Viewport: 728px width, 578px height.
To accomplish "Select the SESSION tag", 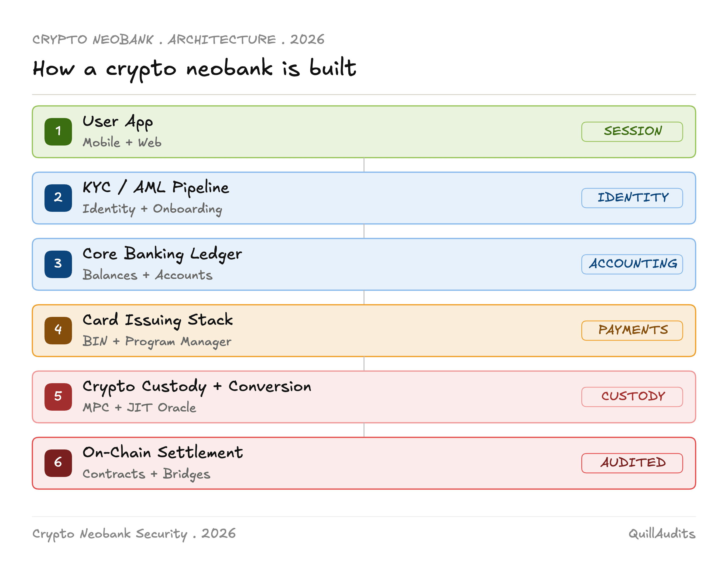I will coord(632,131).
